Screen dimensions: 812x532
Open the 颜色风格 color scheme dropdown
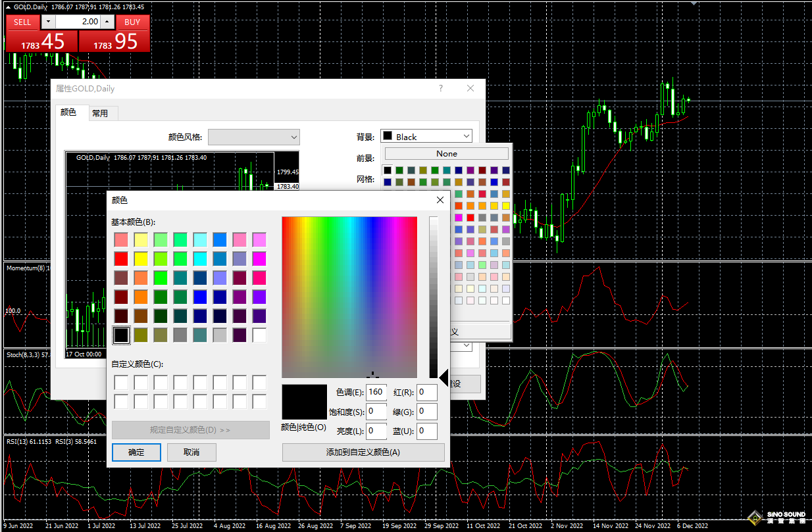pos(254,137)
